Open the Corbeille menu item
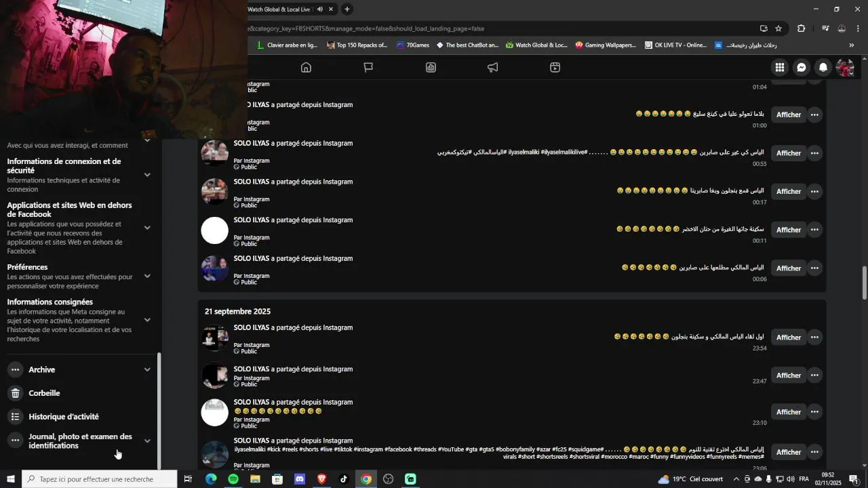 point(44,393)
